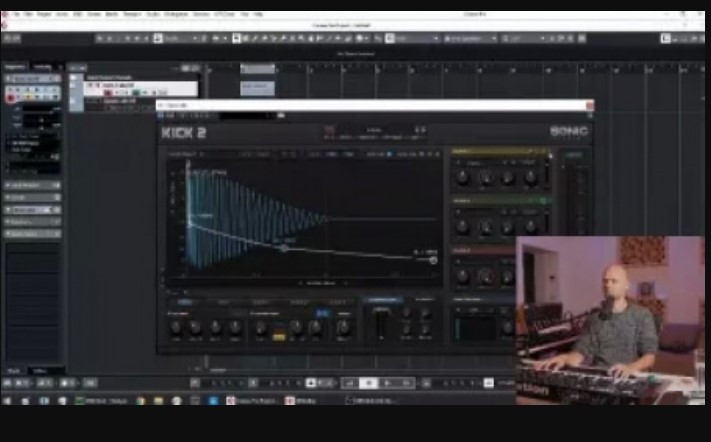The height and width of the screenshot is (442, 711).
Task: Switch to the Inspector tab
Action: click(x=15, y=67)
